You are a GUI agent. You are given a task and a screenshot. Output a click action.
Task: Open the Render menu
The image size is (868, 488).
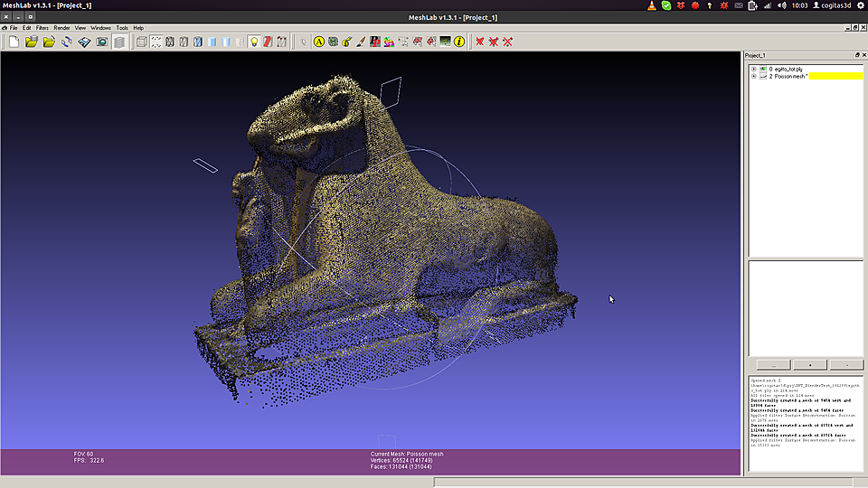pos(61,28)
